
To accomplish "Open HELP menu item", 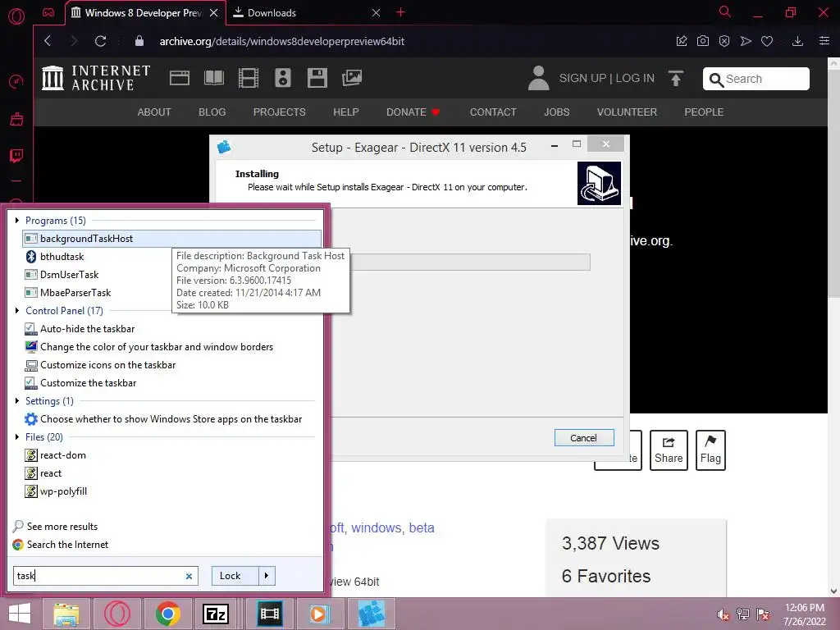I will (x=346, y=112).
